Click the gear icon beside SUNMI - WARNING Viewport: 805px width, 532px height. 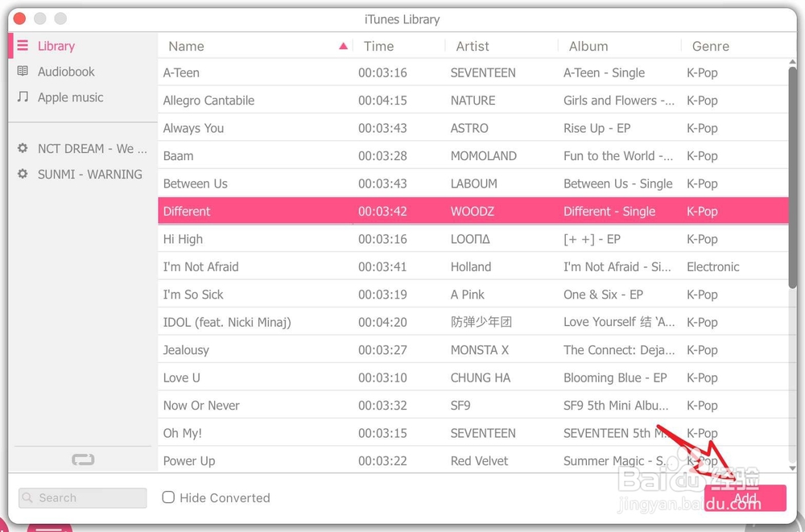pos(23,174)
